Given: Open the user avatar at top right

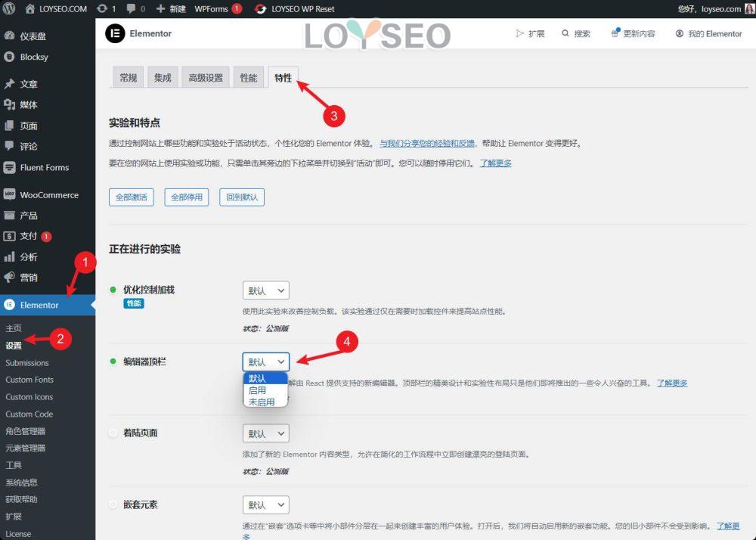Looking at the screenshot, I should [x=750, y=8].
